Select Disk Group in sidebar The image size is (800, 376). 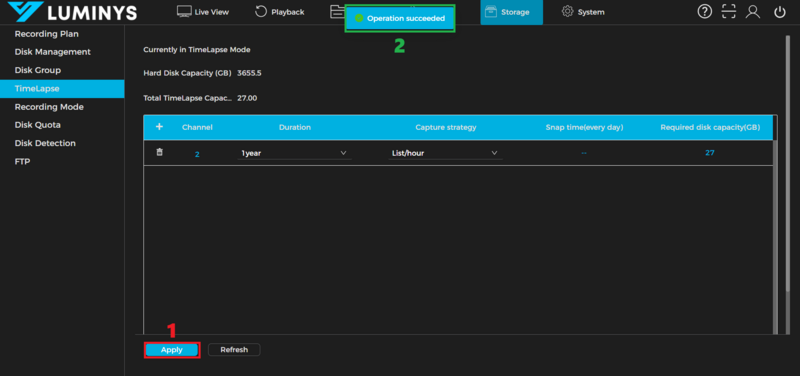[x=38, y=70]
